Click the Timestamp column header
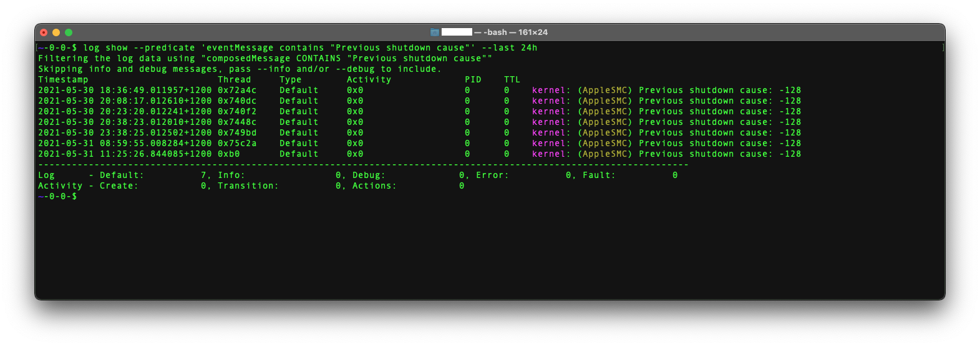980x346 pixels. click(x=63, y=80)
